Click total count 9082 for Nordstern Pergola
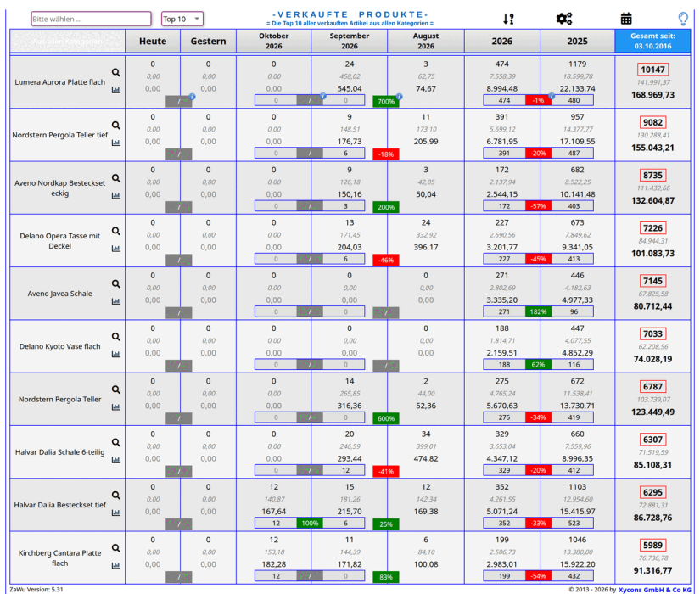700x594 pixels. (x=652, y=122)
